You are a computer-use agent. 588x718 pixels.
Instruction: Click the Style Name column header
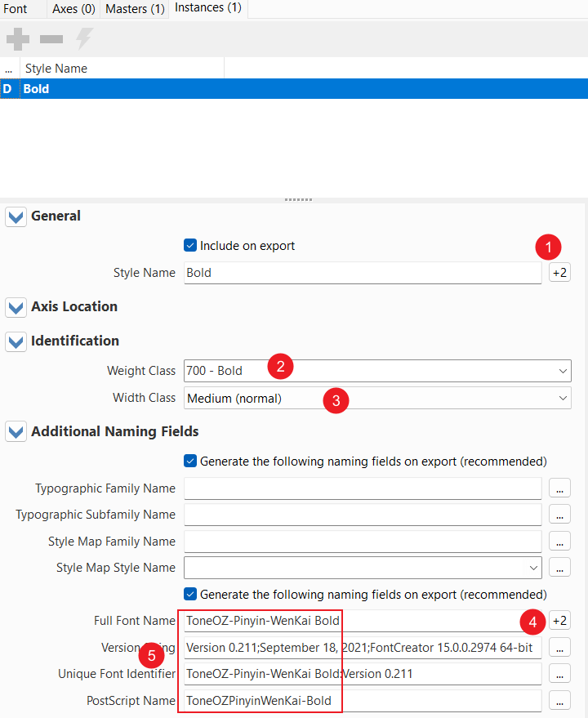[x=122, y=69]
